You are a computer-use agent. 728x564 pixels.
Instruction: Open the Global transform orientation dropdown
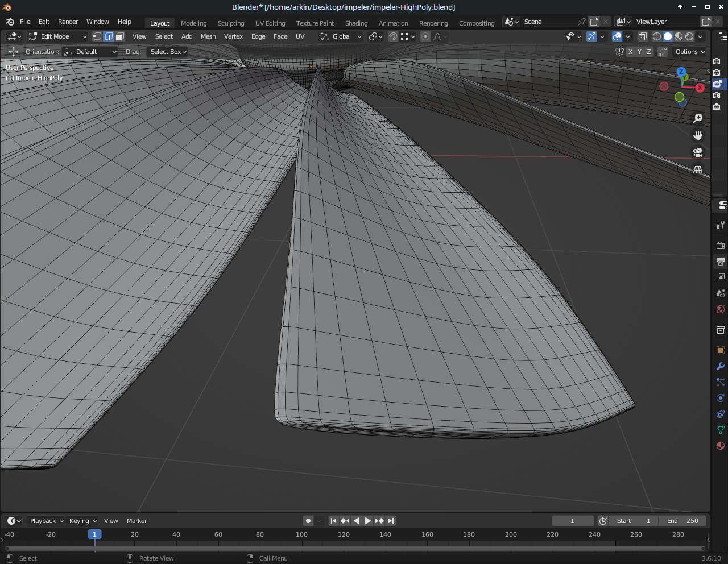coord(341,36)
